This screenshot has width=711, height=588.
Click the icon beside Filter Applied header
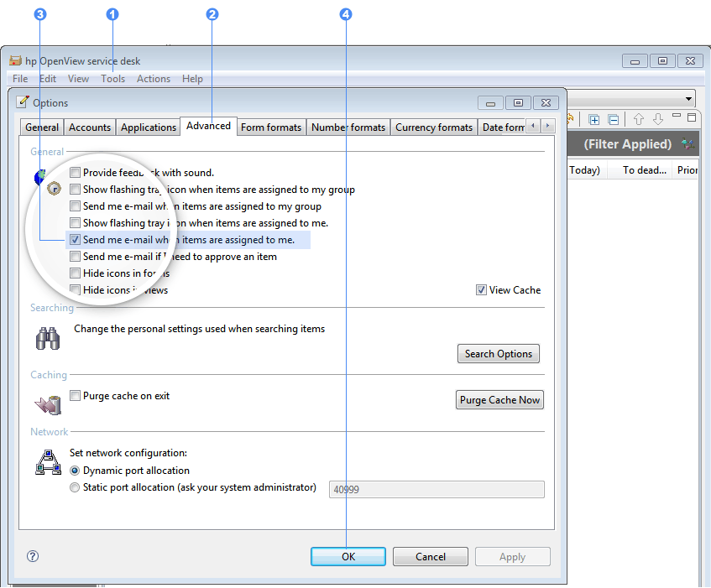pyautogui.click(x=688, y=144)
